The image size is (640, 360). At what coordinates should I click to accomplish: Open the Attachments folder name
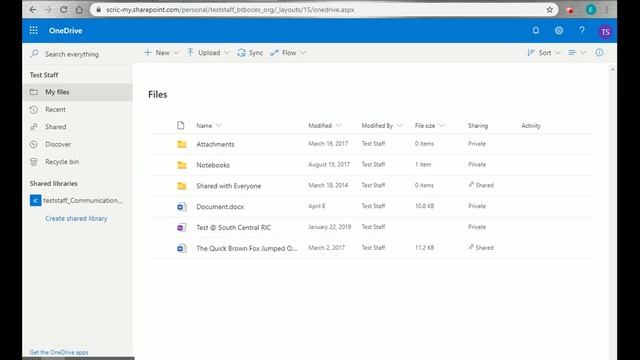click(x=215, y=144)
